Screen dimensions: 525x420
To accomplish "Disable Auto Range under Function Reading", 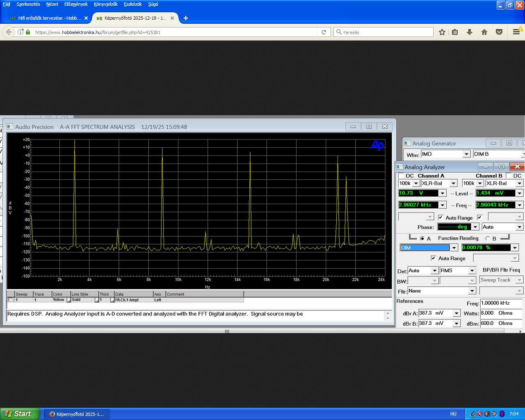I will (434, 258).
